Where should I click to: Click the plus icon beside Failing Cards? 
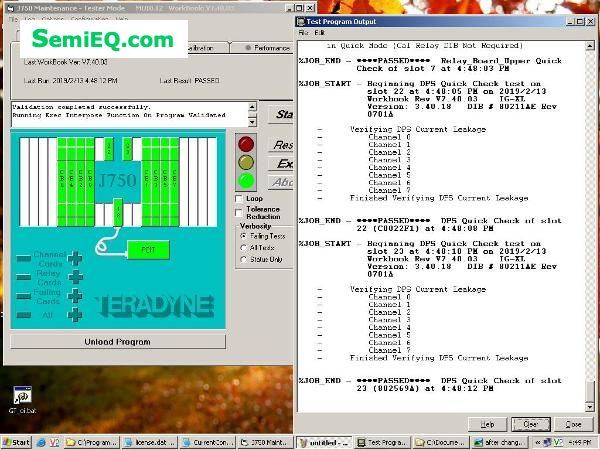click(x=75, y=296)
